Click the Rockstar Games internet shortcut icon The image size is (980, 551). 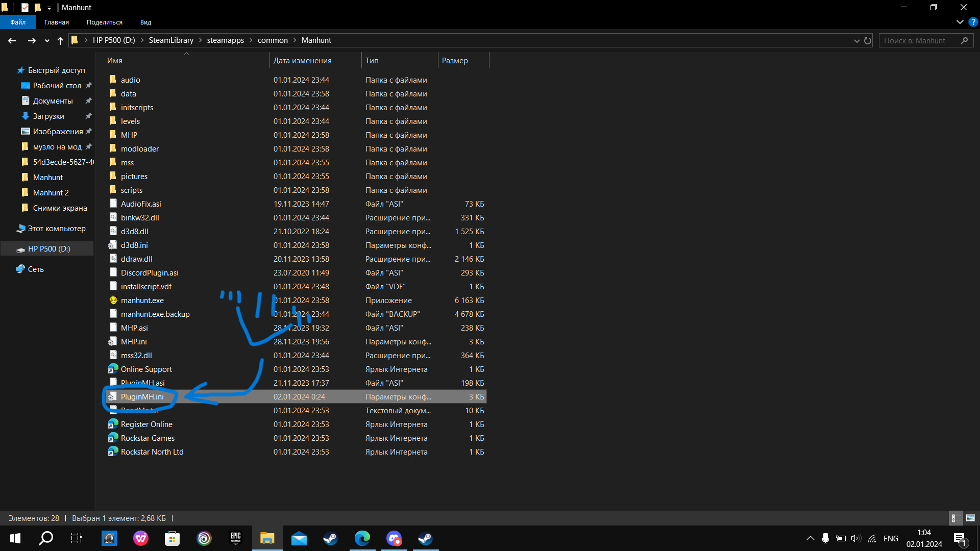(x=113, y=438)
